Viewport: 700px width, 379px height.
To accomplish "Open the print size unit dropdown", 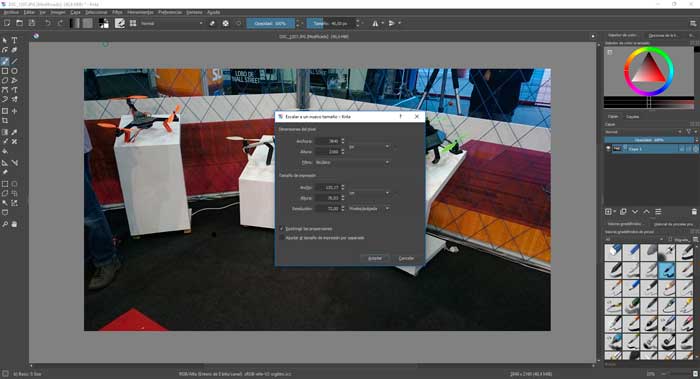I will pyautogui.click(x=369, y=193).
